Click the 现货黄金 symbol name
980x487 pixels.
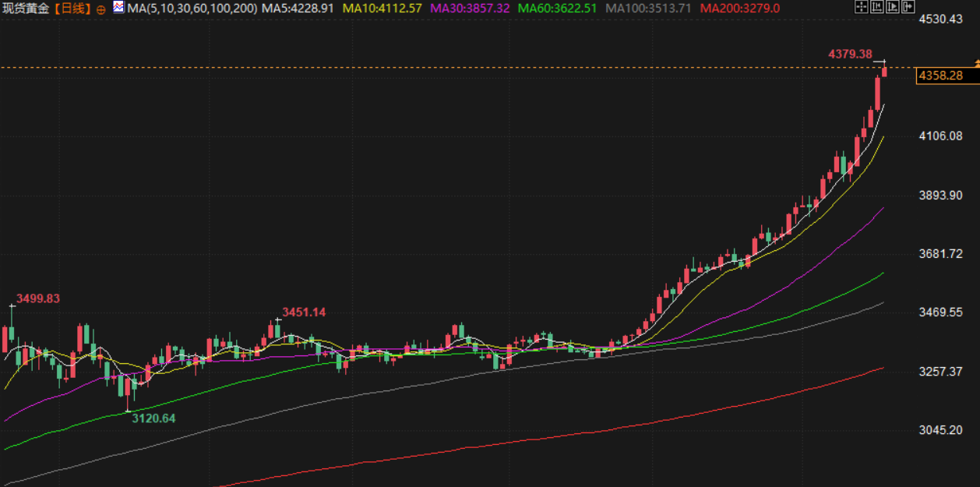click(27, 9)
